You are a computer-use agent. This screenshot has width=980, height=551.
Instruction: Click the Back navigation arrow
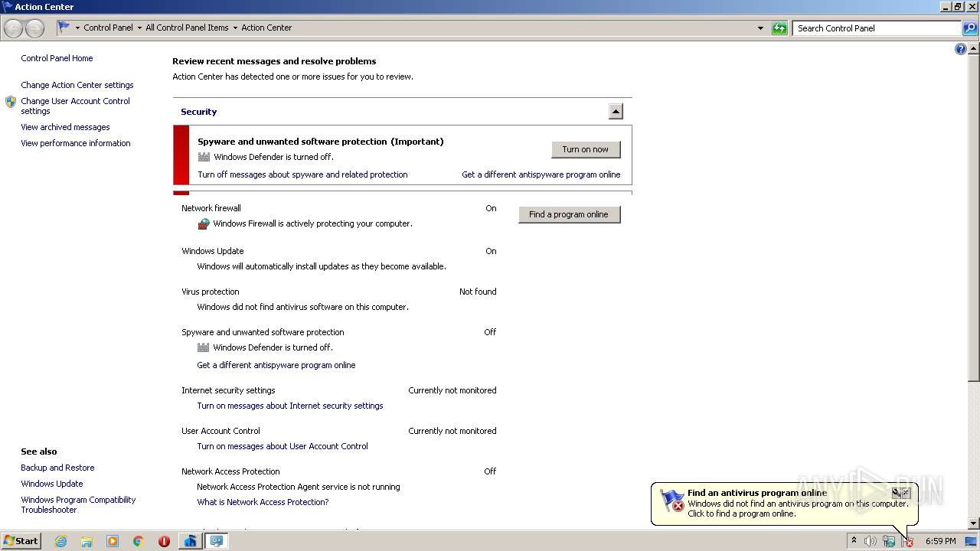[x=14, y=28]
